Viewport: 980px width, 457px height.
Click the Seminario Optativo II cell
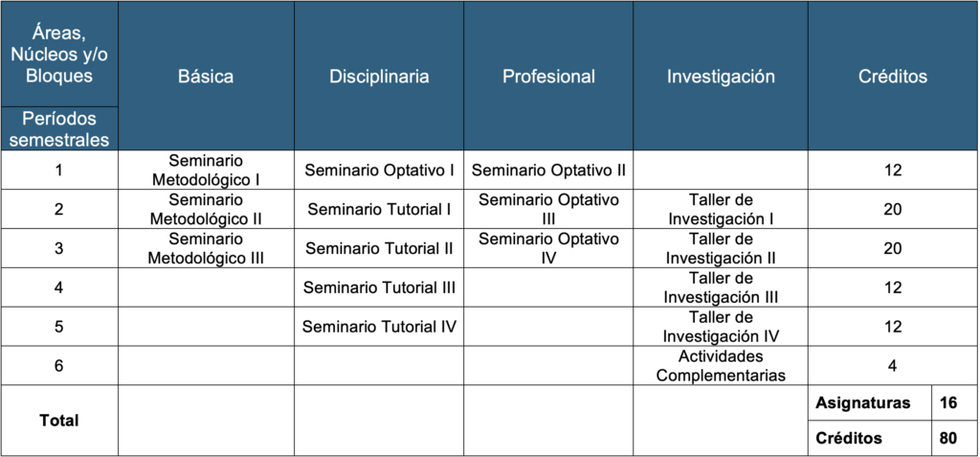(548, 170)
